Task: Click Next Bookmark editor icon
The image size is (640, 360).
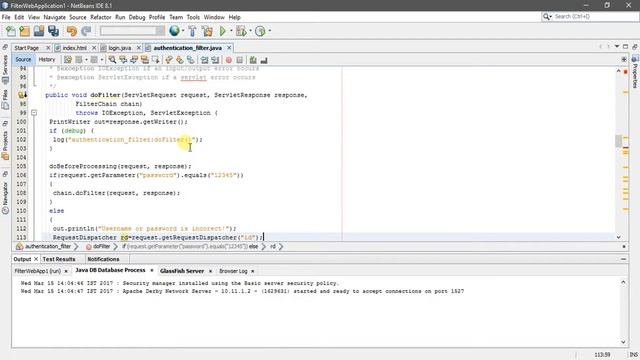Action: click(x=180, y=60)
